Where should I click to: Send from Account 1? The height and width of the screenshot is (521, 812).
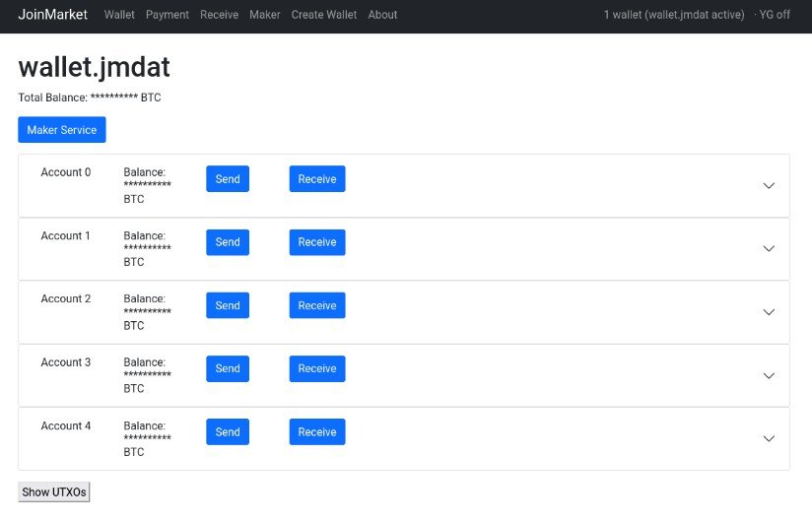point(228,242)
